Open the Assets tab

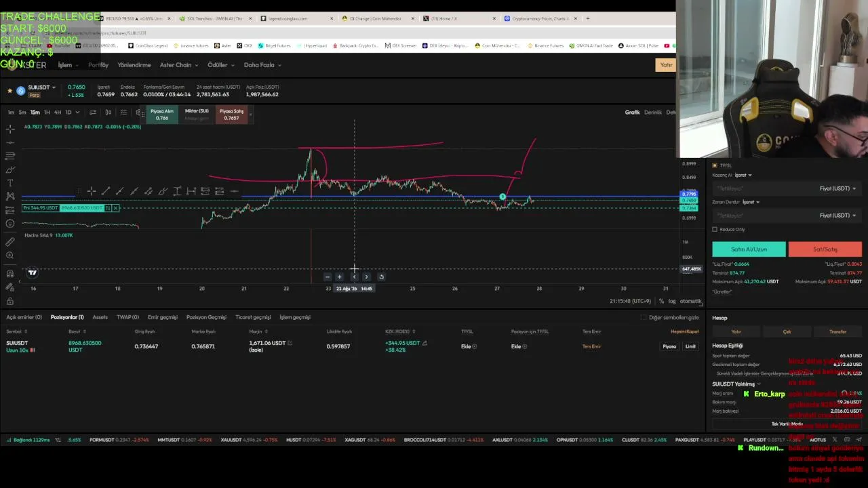coord(100,317)
